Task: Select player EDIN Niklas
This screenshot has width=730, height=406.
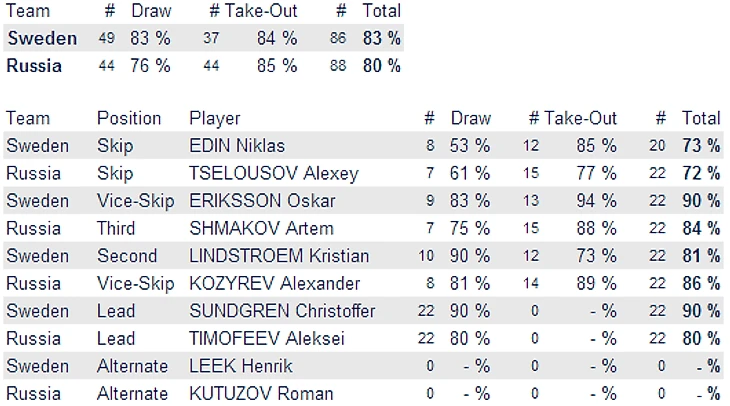Action: click(237, 146)
